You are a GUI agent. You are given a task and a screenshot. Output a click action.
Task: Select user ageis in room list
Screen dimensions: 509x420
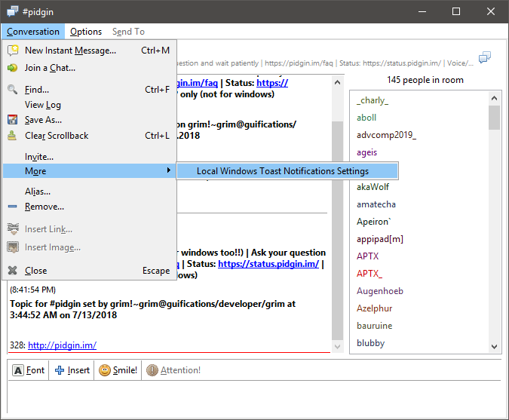pos(366,152)
